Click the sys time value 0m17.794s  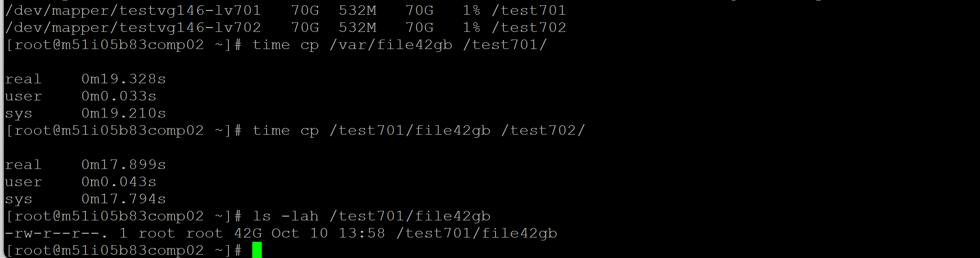pyautogui.click(x=124, y=199)
